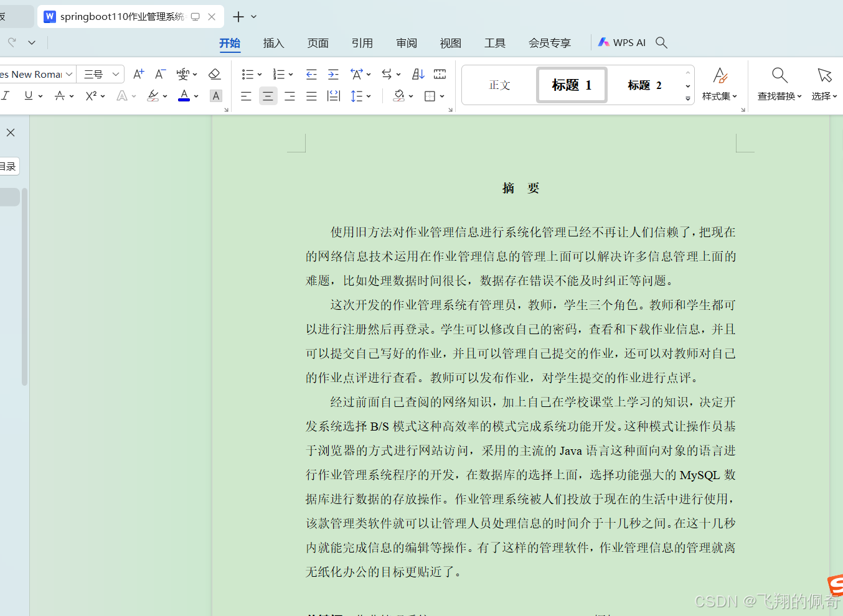Apply superscript X² formatting
Viewport: 843px width, 616px height.
91,95
